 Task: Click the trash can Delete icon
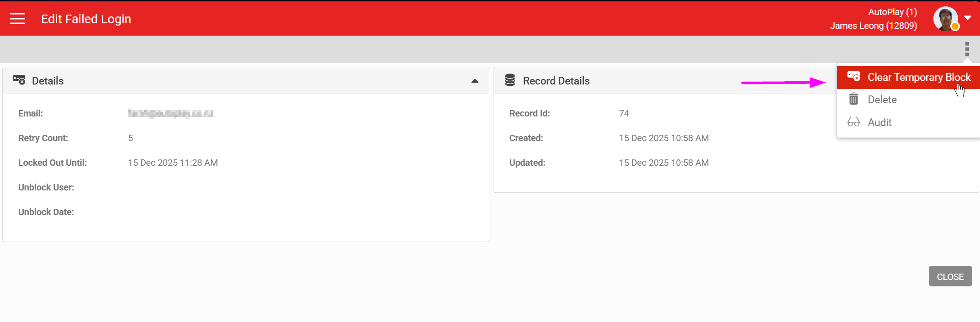click(x=853, y=99)
